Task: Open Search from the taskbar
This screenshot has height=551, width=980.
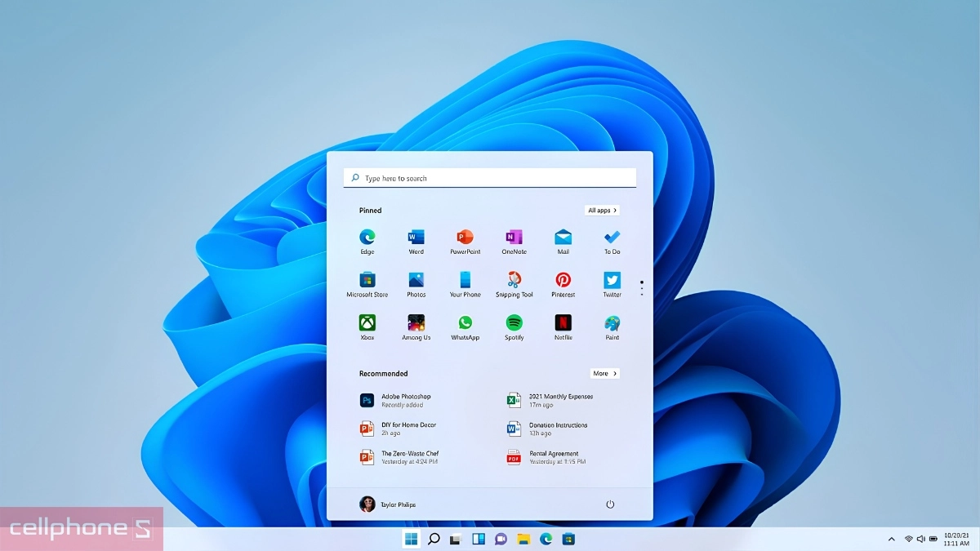Action: 434,539
